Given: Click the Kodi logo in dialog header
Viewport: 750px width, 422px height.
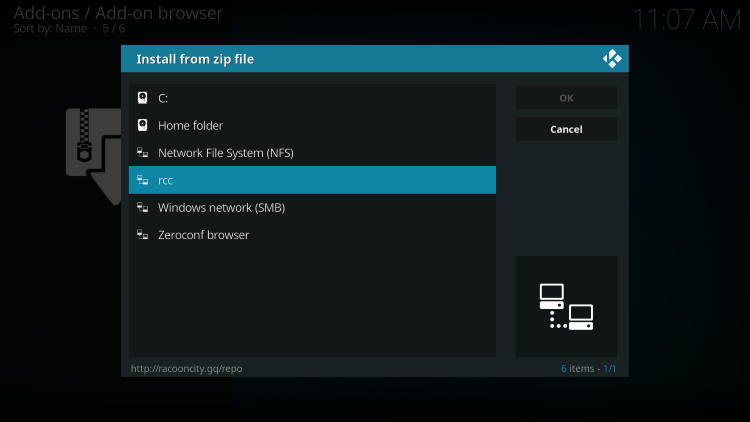Looking at the screenshot, I should click(612, 59).
